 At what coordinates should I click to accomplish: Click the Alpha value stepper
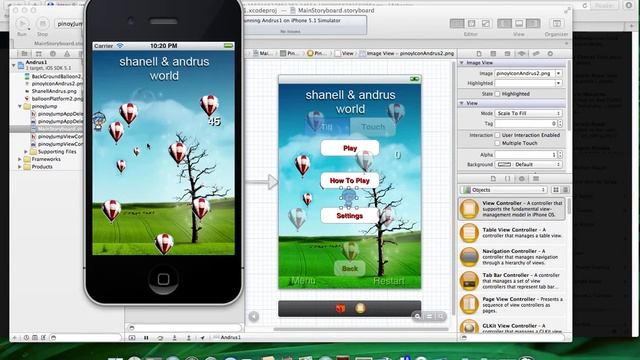[x=560, y=155]
